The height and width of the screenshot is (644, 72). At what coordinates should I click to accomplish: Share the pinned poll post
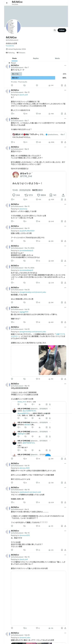(65, 85)
